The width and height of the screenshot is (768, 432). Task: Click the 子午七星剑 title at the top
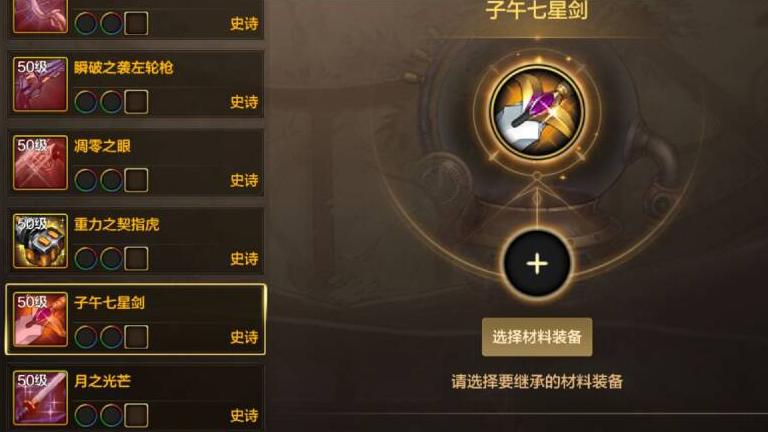pyautogui.click(x=537, y=10)
